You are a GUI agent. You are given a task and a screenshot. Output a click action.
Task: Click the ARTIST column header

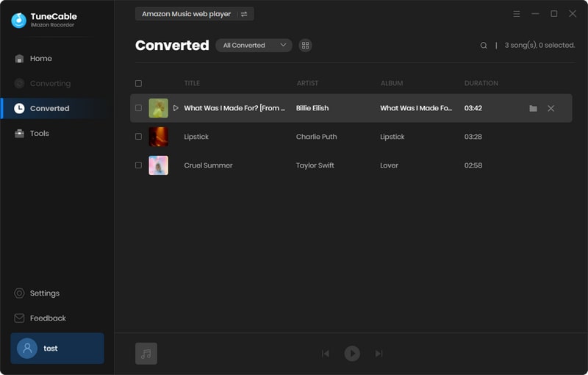pyautogui.click(x=307, y=83)
